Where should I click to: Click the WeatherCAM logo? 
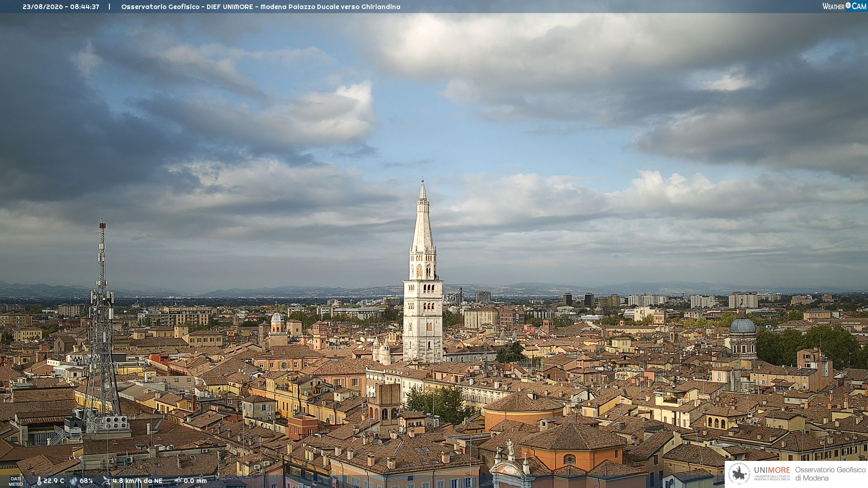(844, 6)
